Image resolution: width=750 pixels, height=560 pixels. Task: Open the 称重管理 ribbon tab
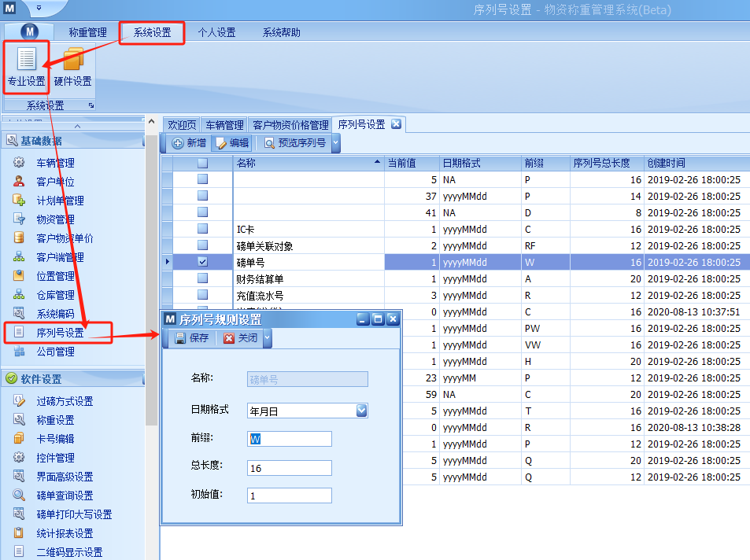click(x=87, y=32)
